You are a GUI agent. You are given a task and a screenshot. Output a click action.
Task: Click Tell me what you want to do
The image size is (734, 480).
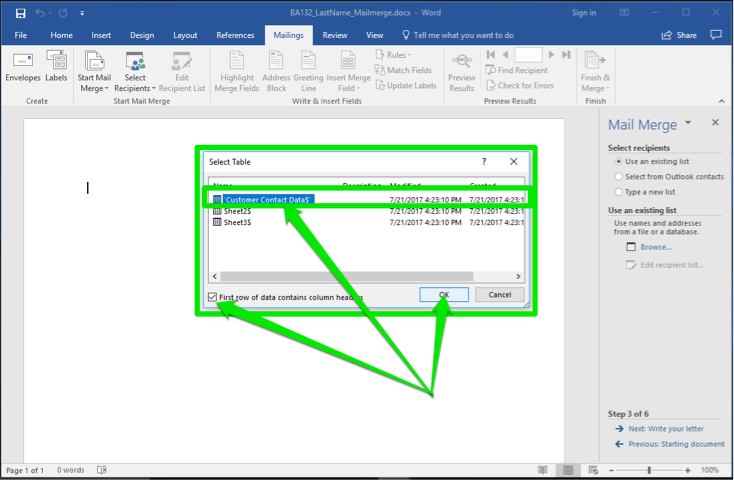(458, 35)
